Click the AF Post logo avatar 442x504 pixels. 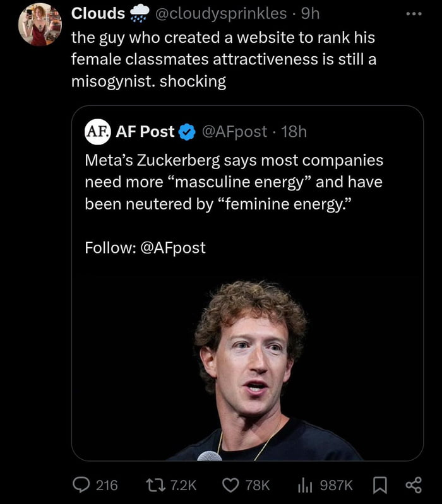click(x=97, y=131)
